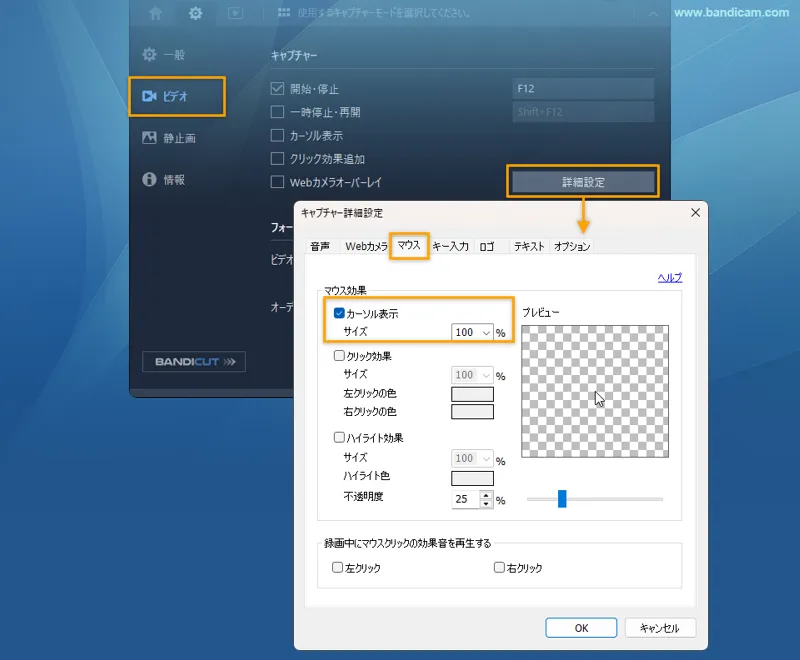Toggle the Webカメラオーバーレイ checkbox
The height and width of the screenshot is (660, 800).
(x=277, y=182)
